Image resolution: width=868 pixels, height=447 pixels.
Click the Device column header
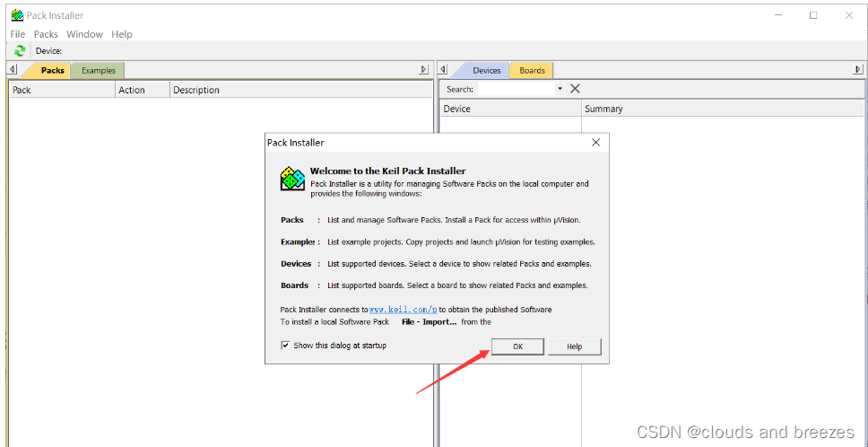click(x=510, y=109)
